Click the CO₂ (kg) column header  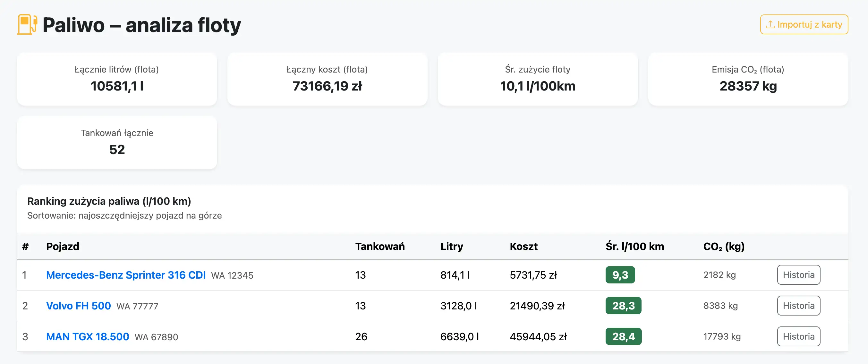[724, 247]
